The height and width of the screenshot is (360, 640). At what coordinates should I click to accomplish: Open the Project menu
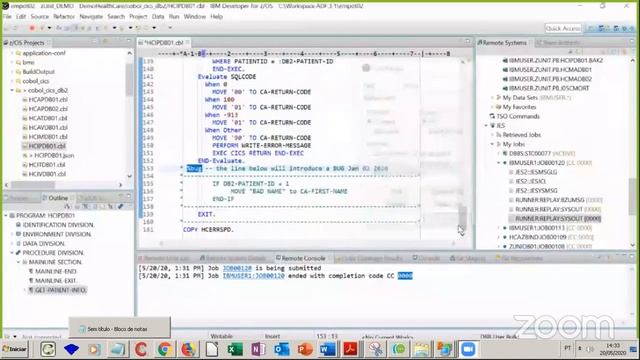(138, 17)
